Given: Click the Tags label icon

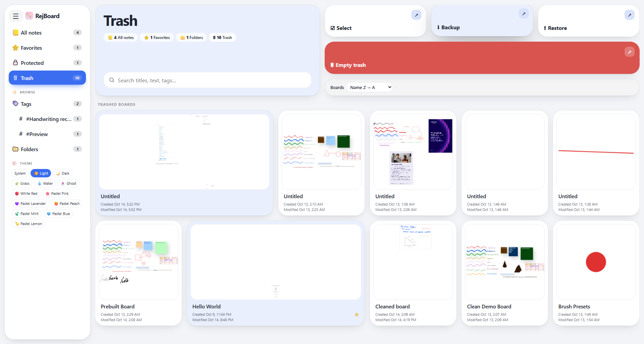Looking at the screenshot, I should [x=15, y=104].
